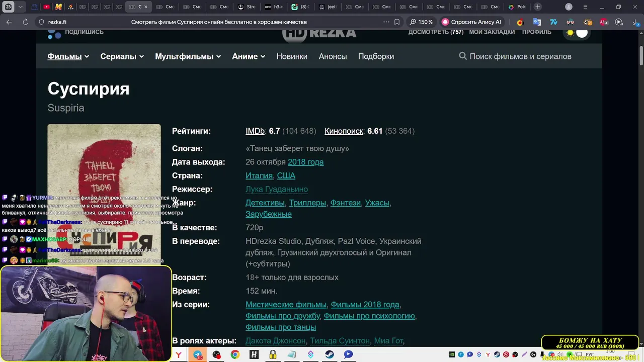Open the Ужасы genre link
The image size is (644, 362).
(x=377, y=203)
